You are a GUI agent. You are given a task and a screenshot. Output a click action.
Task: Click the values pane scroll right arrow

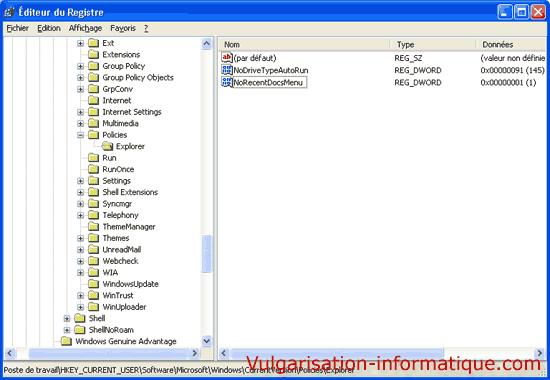pyautogui.click(x=539, y=353)
